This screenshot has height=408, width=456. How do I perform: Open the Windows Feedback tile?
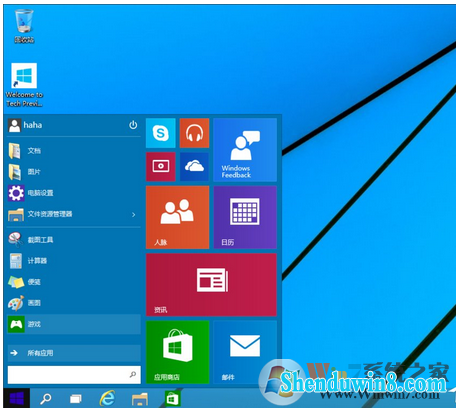[245, 150]
